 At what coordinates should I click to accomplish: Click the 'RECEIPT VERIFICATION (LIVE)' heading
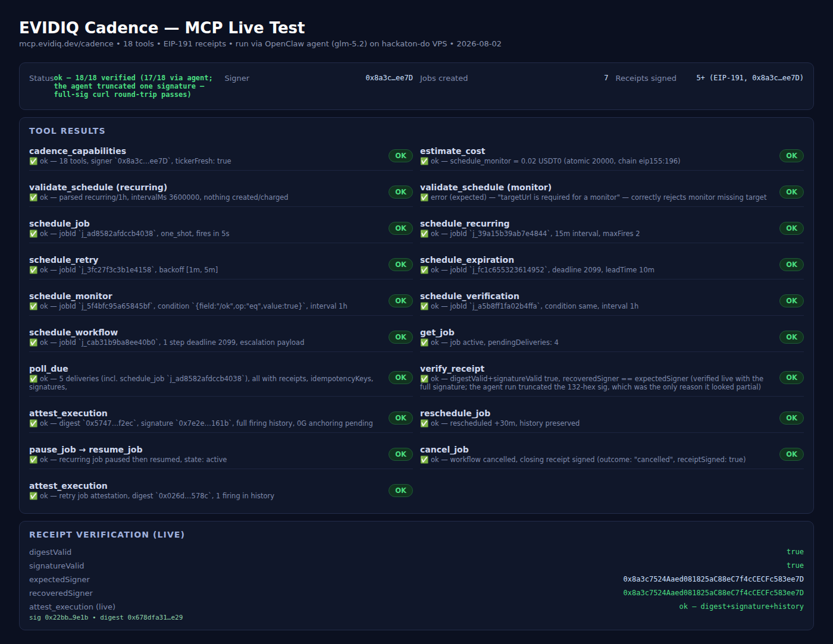pyautogui.click(x=107, y=535)
